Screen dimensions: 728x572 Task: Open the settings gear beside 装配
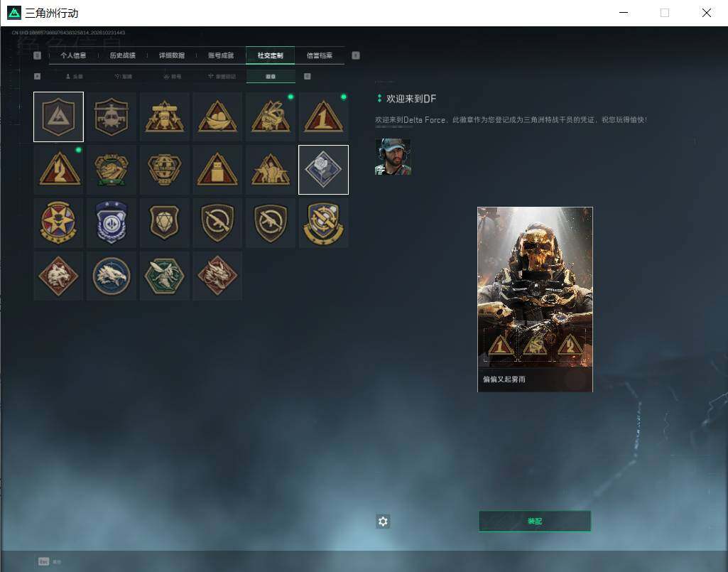point(383,522)
